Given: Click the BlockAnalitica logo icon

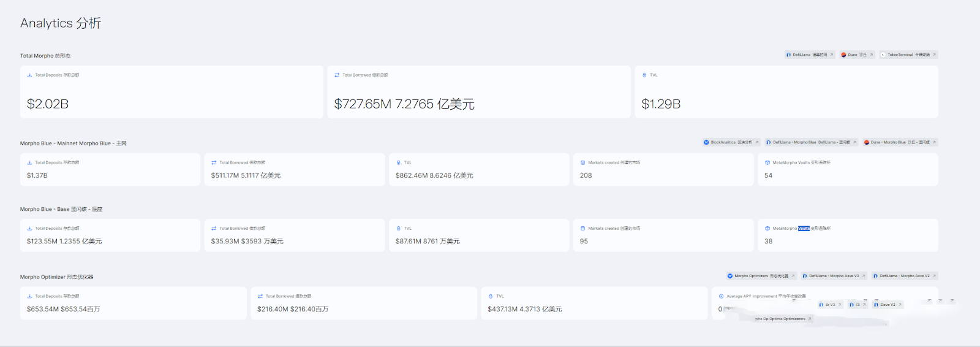Looking at the screenshot, I should (x=706, y=142).
